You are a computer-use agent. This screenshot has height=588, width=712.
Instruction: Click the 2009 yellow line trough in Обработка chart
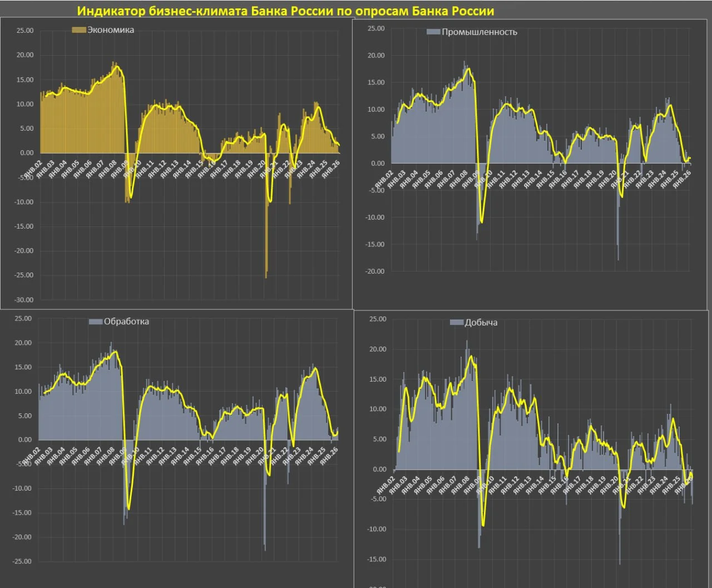[x=128, y=508]
